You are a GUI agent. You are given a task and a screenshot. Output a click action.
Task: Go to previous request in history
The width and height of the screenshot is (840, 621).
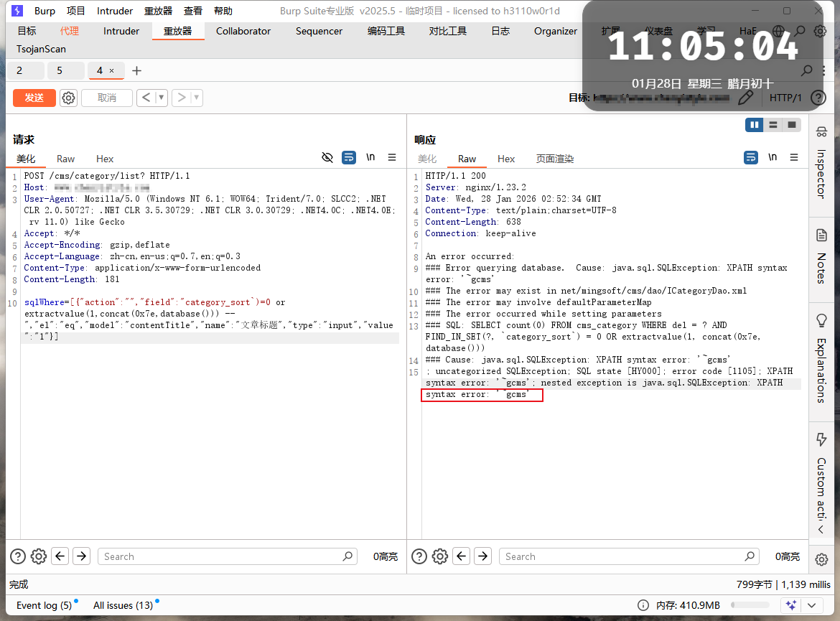click(x=146, y=98)
